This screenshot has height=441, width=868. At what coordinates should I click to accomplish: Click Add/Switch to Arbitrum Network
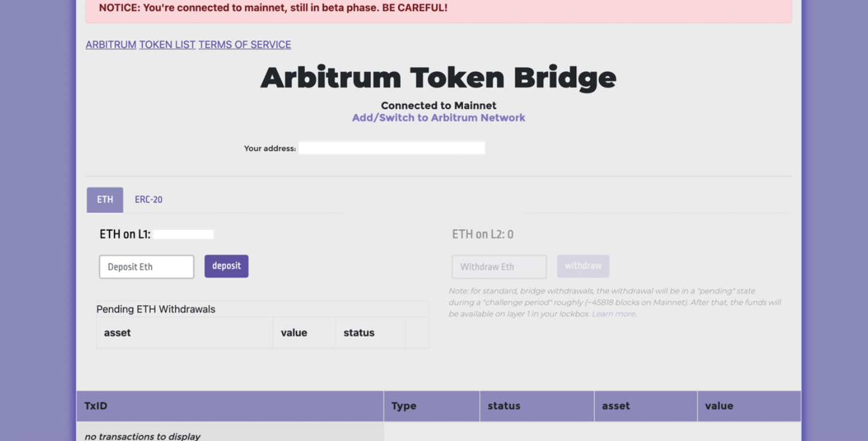[x=438, y=117]
